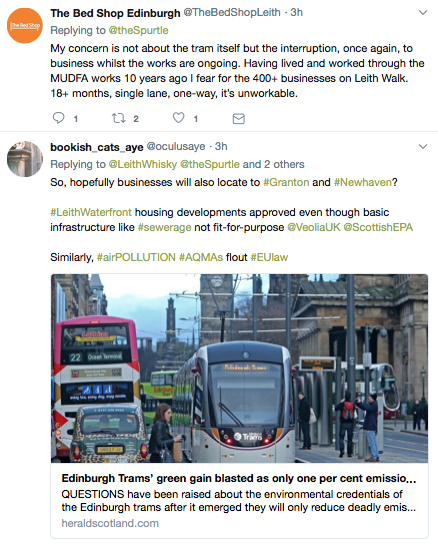Open The Bed Shop orange profile avatar

(x=25, y=26)
